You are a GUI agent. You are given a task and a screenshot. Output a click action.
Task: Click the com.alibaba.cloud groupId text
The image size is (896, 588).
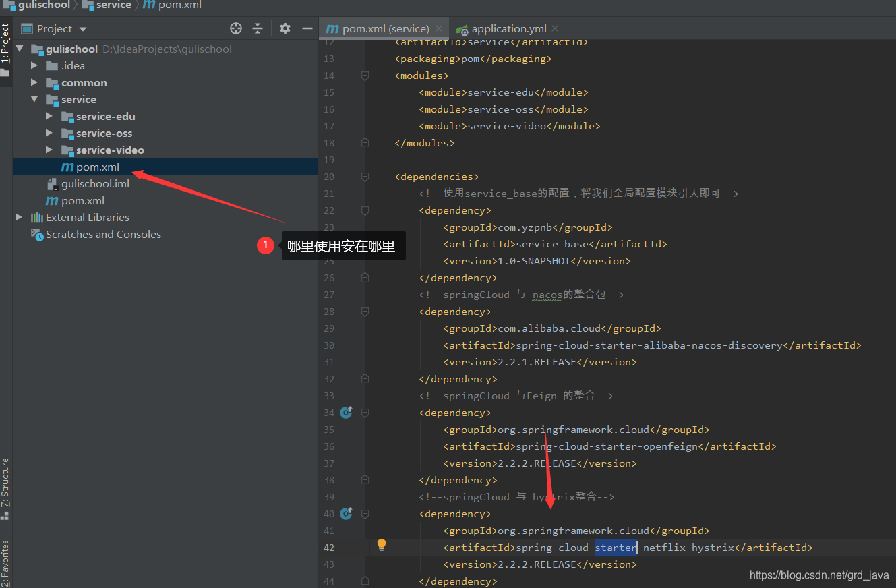pyautogui.click(x=549, y=328)
